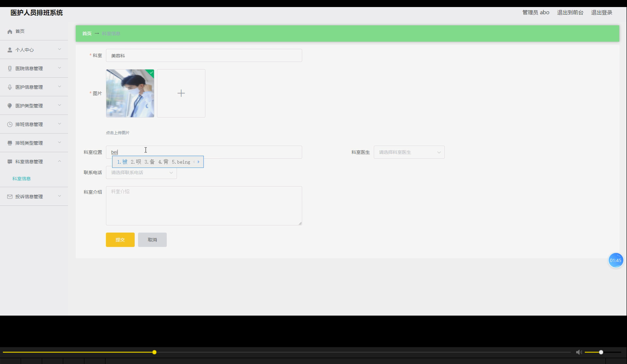627x364 pixels.
Task: Click the chat icon for 科室信息管理
Action: tap(10, 162)
